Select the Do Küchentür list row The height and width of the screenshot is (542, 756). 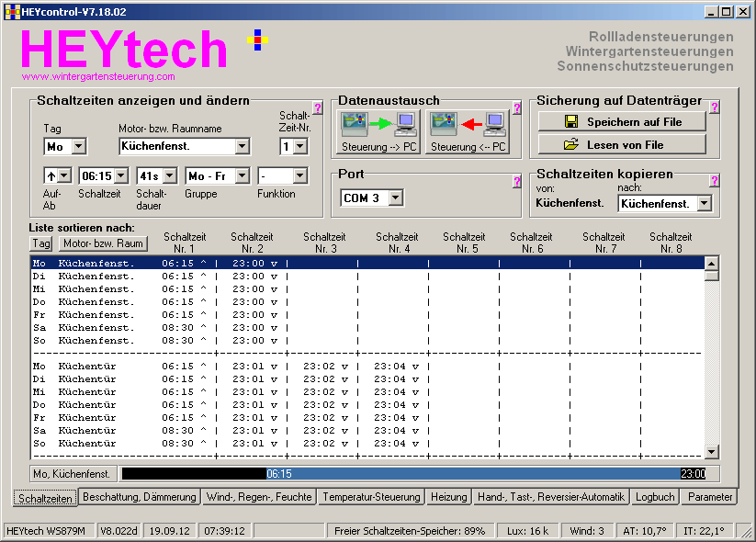click(367, 404)
